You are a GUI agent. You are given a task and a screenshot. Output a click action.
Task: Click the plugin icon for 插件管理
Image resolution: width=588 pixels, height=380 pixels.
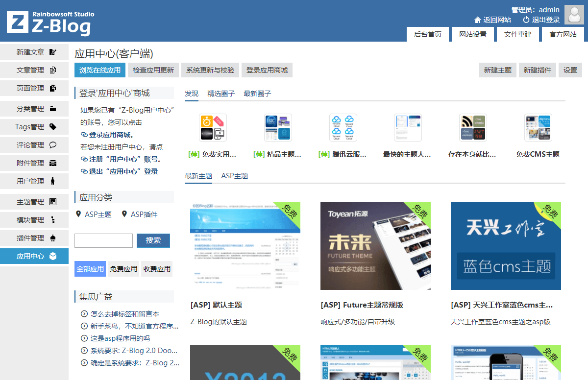53,238
